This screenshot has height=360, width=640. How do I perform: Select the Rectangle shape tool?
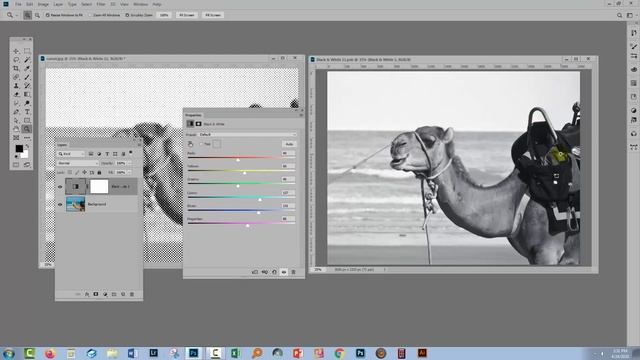27,120
